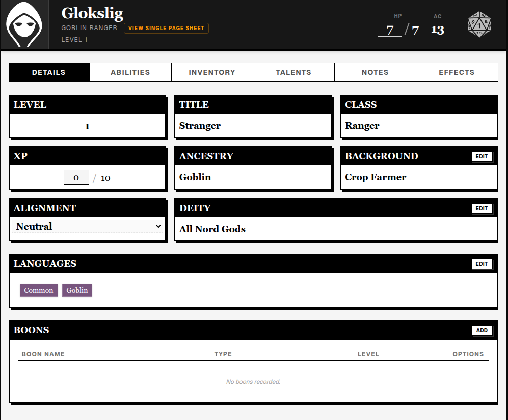The image size is (508, 420).
Task: Click the Goblin ancestry value
Action: (195, 177)
